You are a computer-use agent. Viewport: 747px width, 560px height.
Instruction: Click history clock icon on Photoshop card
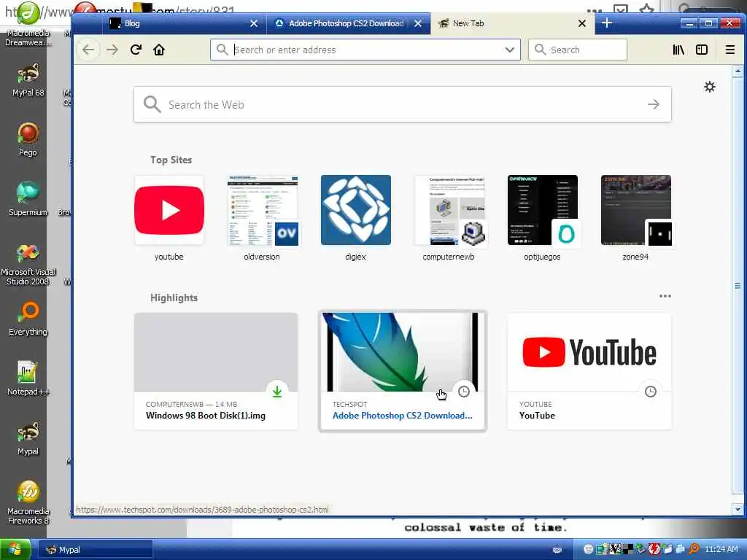(463, 392)
